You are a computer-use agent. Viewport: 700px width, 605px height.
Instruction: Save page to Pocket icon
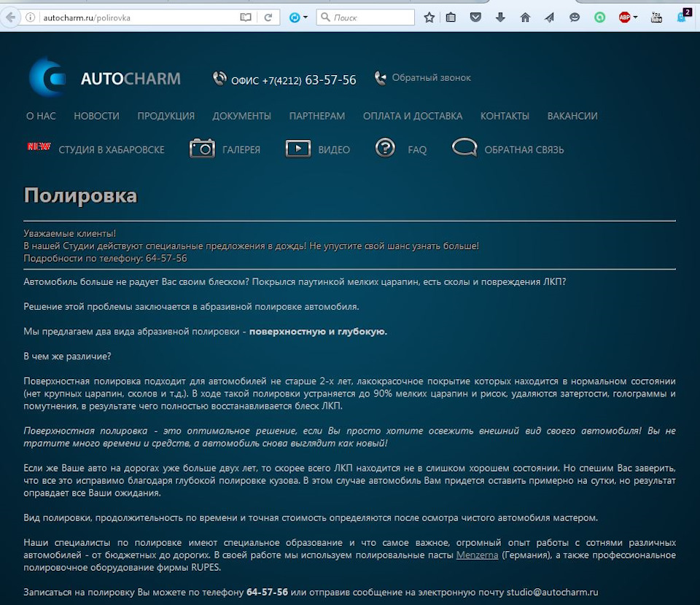pyautogui.click(x=475, y=17)
